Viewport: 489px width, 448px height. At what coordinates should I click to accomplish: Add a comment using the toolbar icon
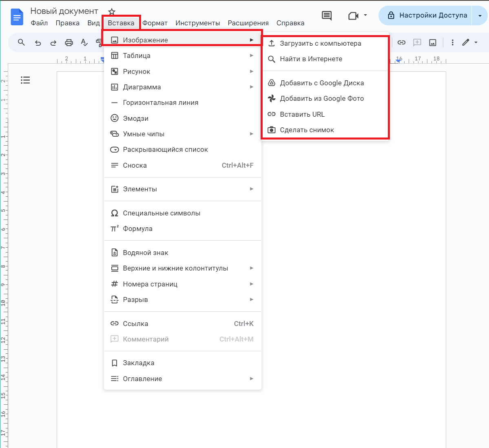pyautogui.click(x=417, y=42)
